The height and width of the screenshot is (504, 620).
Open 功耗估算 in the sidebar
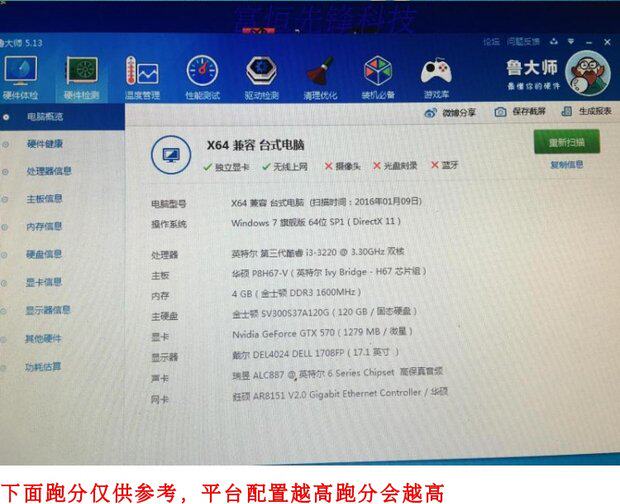click(x=43, y=367)
